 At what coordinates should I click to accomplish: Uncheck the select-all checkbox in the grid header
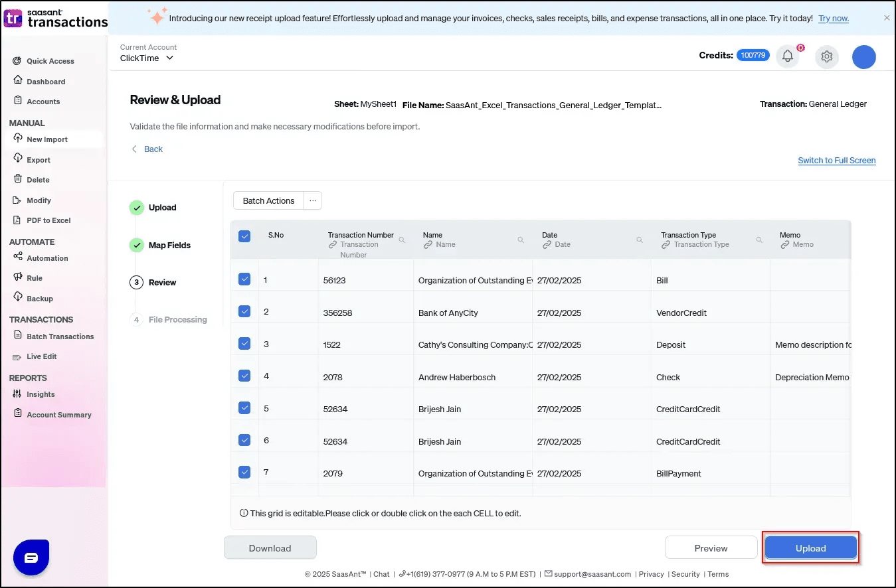click(x=244, y=236)
